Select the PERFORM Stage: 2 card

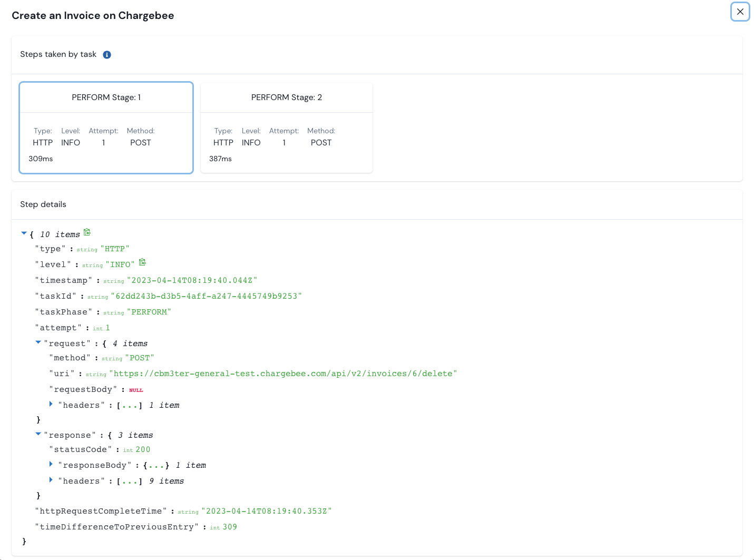coord(287,127)
